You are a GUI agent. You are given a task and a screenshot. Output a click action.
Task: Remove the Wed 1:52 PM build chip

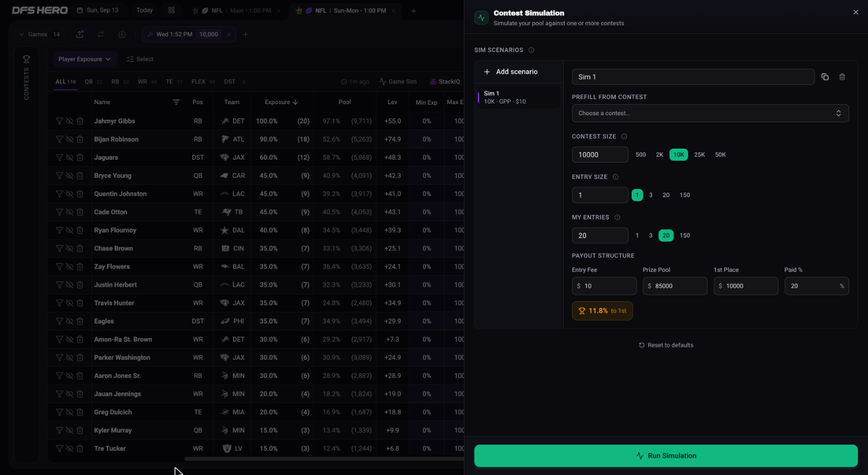tap(229, 35)
